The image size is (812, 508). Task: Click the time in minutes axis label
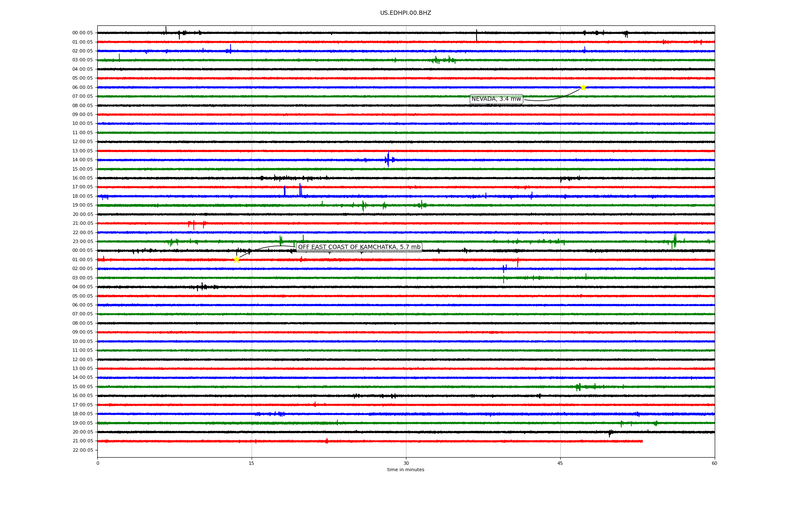pyautogui.click(x=406, y=470)
